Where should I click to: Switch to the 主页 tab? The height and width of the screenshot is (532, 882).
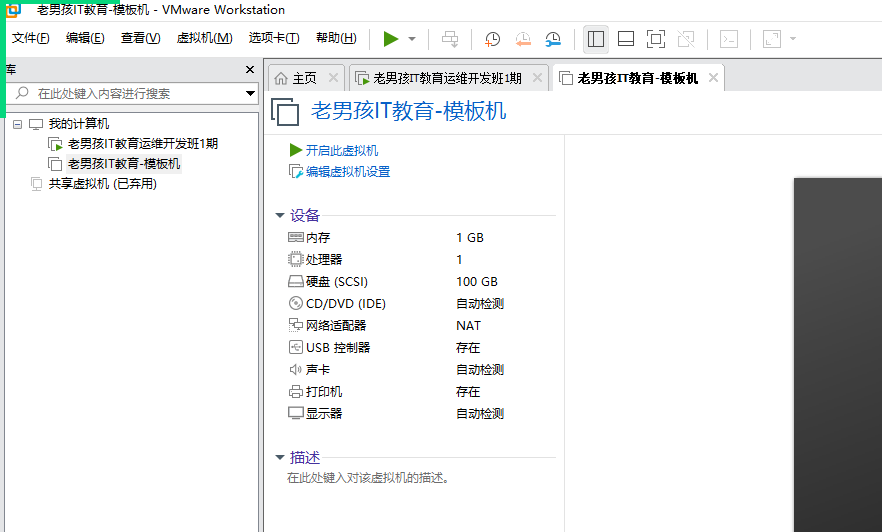click(304, 78)
